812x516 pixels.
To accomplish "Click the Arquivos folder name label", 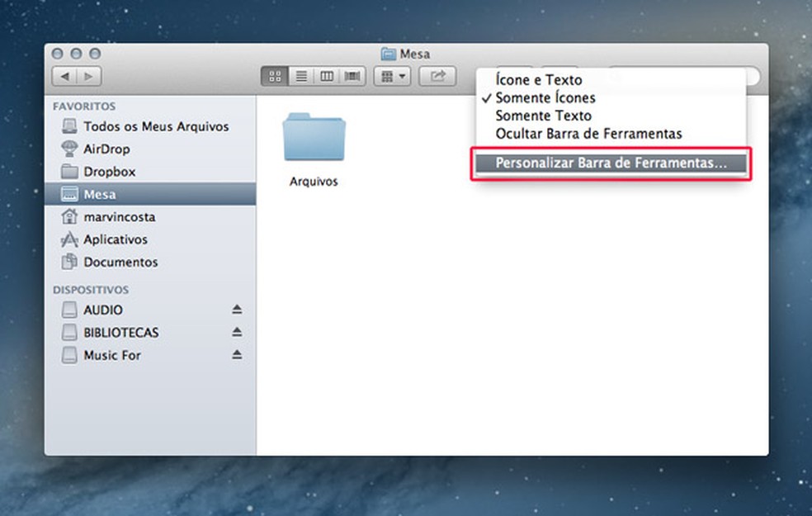I will (x=314, y=182).
